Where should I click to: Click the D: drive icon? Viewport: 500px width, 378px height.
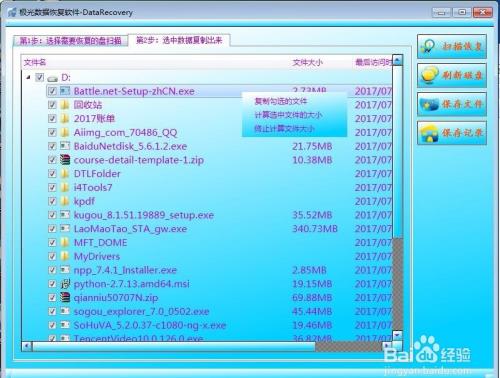(x=52, y=78)
